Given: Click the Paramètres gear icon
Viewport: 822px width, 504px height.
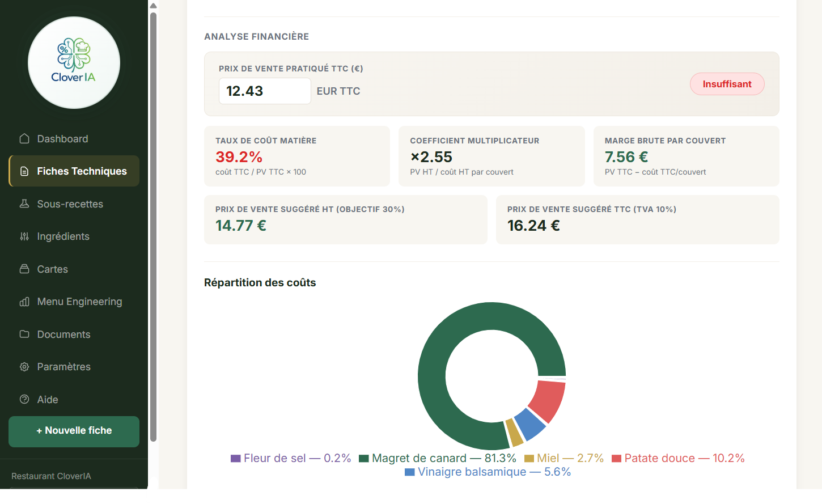Looking at the screenshot, I should (x=24, y=367).
